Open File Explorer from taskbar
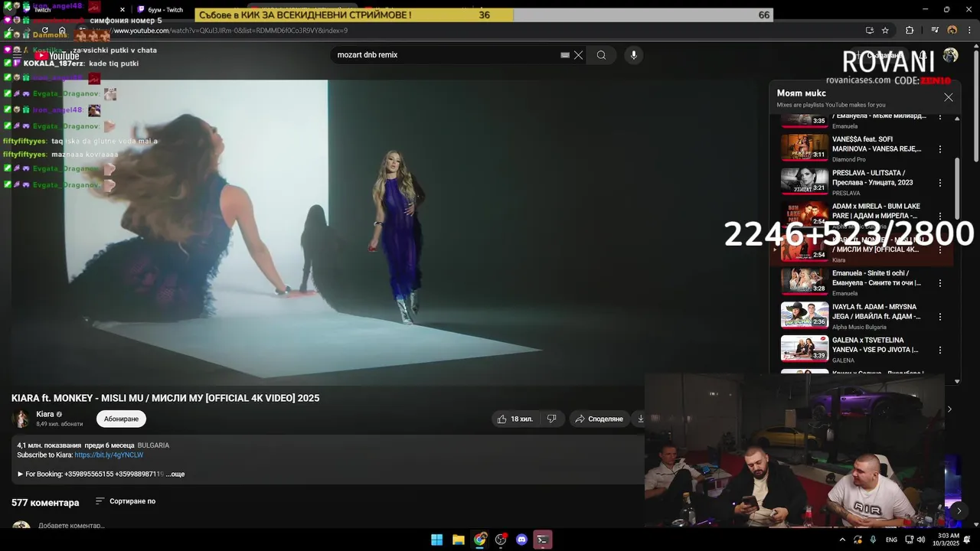 pos(458,540)
